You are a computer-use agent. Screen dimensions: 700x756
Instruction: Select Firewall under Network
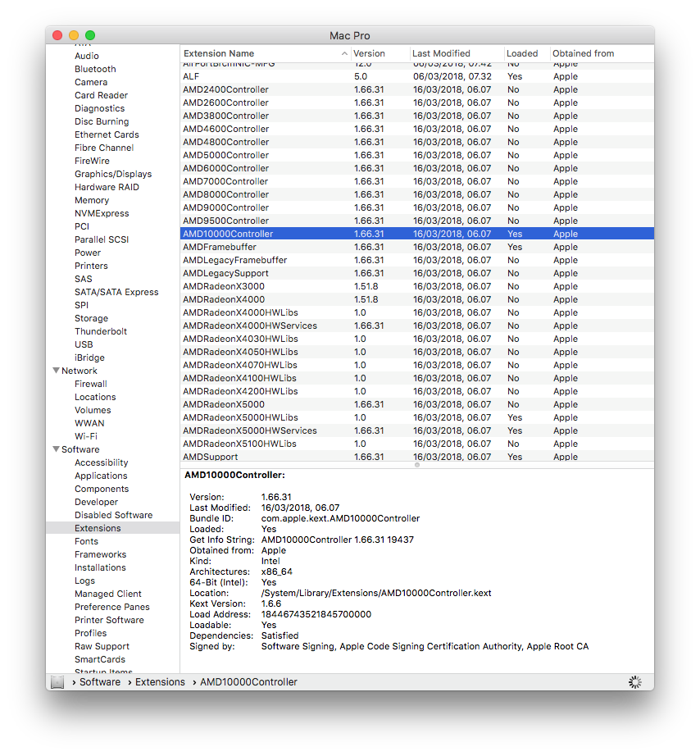[x=91, y=384]
